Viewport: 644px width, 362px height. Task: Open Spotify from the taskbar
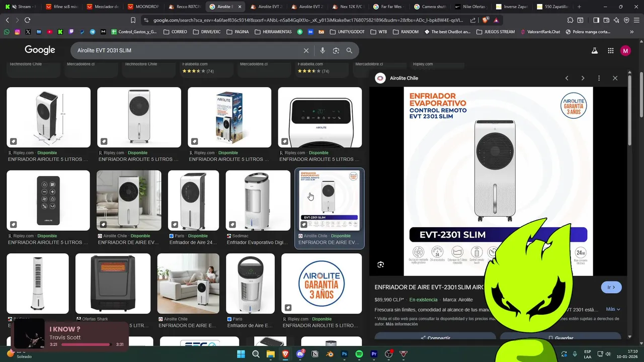pos(359,354)
